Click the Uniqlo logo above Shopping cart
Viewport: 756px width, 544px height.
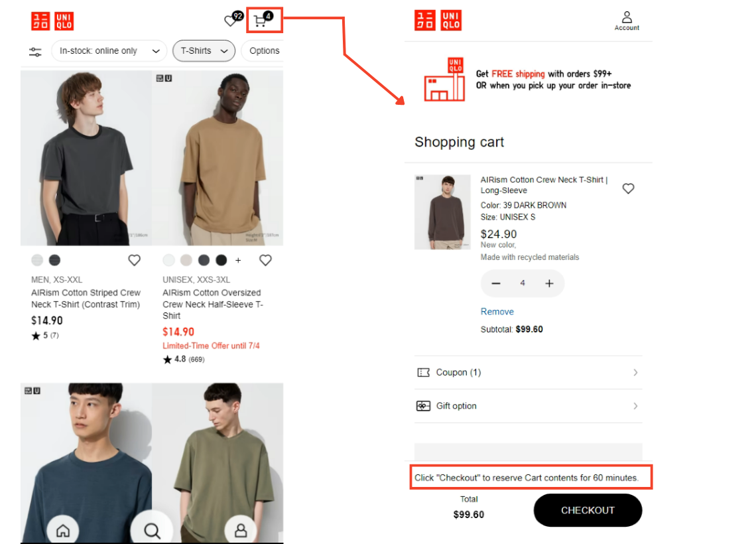pos(438,21)
